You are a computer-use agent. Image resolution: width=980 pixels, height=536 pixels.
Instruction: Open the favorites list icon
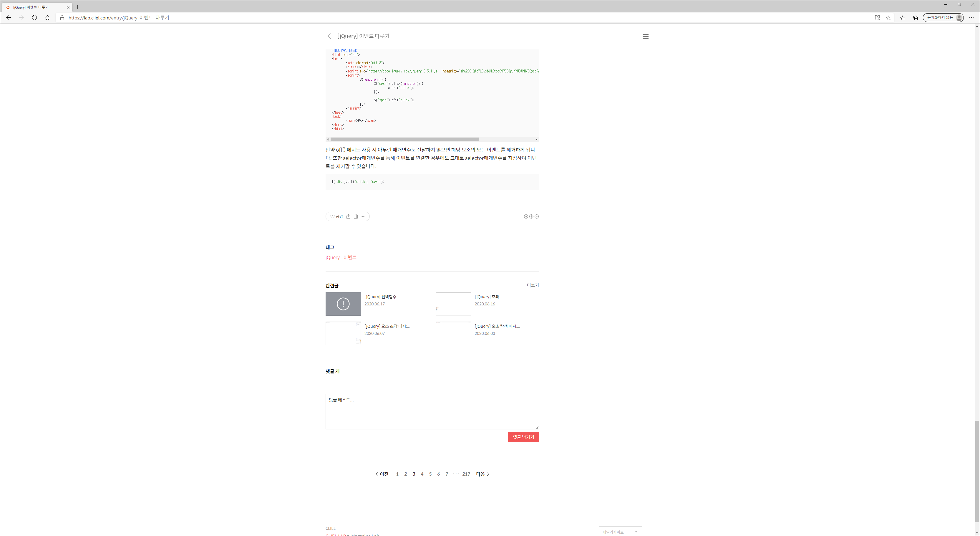tap(902, 17)
